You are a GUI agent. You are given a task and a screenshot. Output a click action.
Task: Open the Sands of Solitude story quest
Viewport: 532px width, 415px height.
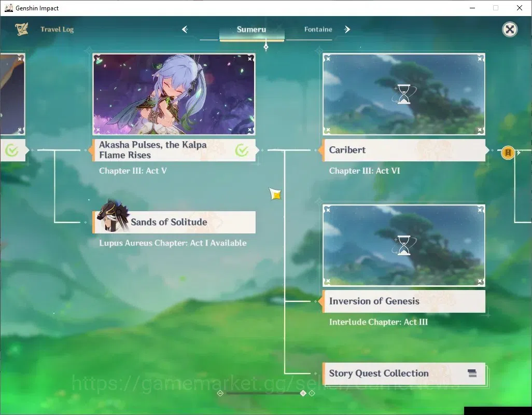click(174, 222)
